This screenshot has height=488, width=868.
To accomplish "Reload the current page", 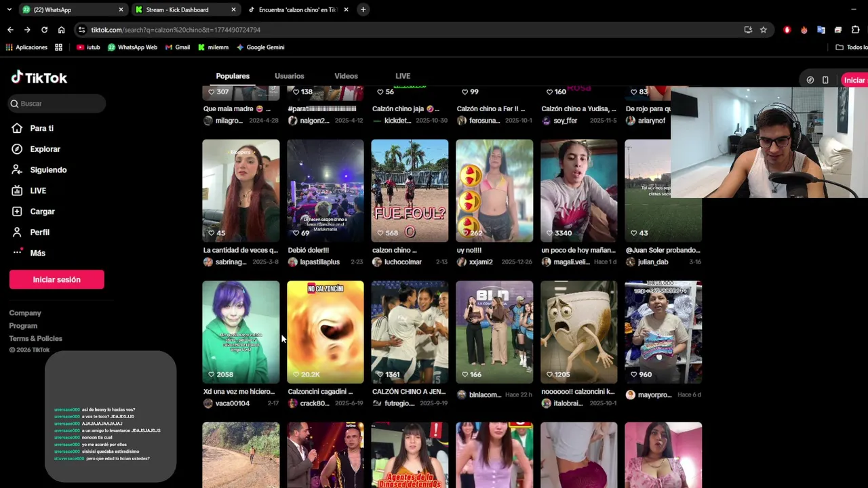I will pos(44,30).
